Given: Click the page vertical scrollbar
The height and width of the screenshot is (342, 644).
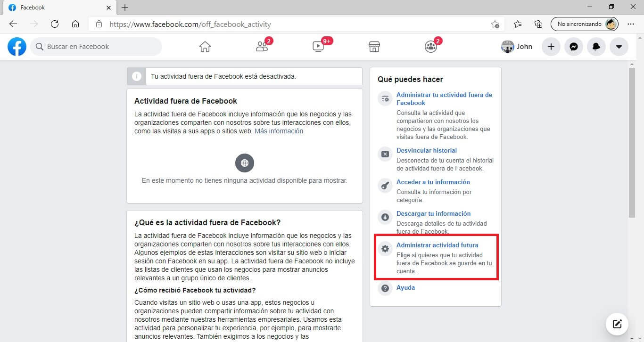Looking at the screenshot, I should [x=632, y=143].
